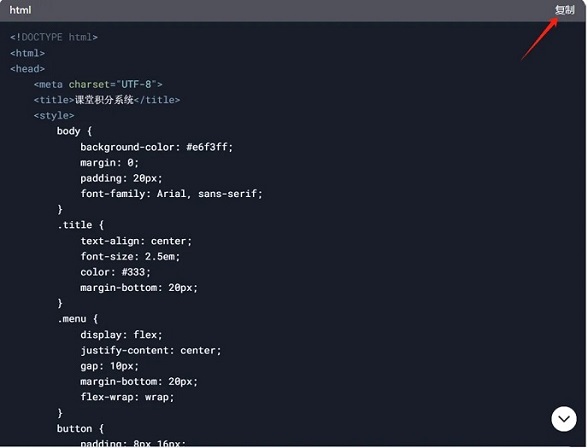The image size is (588, 448).
Task: Click the <head> tag line
Action: 27,69
